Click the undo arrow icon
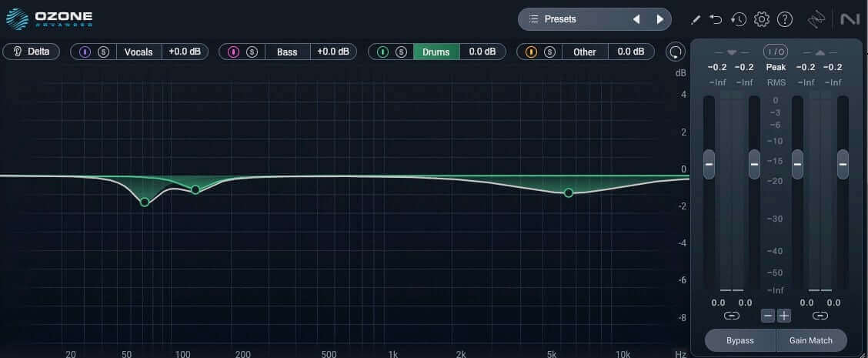Image resolution: width=868 pixels, height=358 pixels. (716, 20)
